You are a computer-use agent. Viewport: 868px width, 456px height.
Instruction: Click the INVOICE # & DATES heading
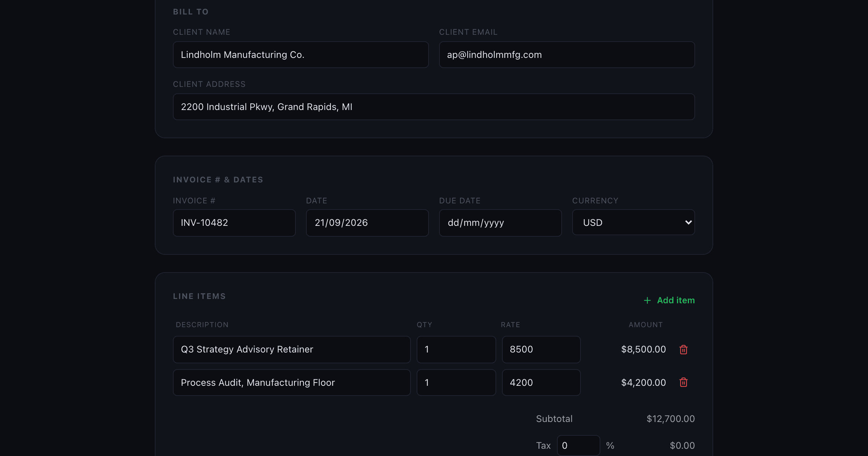coord(218,180)
